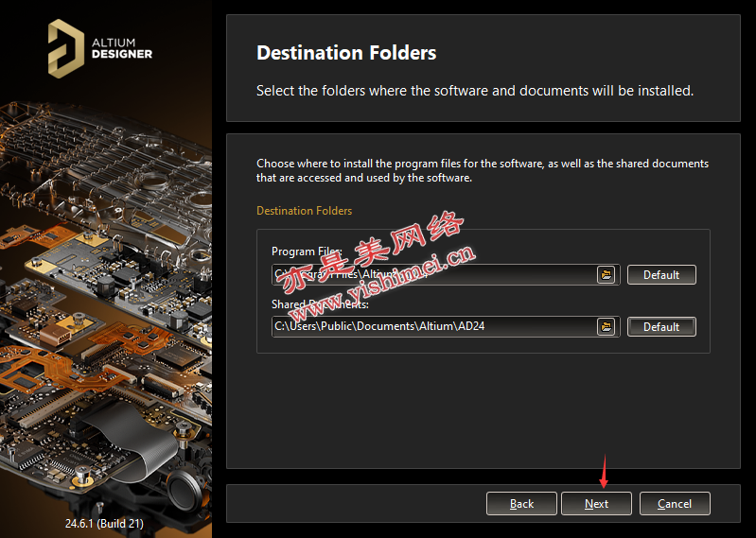Image resolution: width=756 pixels, height=538 pixels.
Task: Click the gold 'Destination Folders' section label
Action: click(x=305, y=211)
